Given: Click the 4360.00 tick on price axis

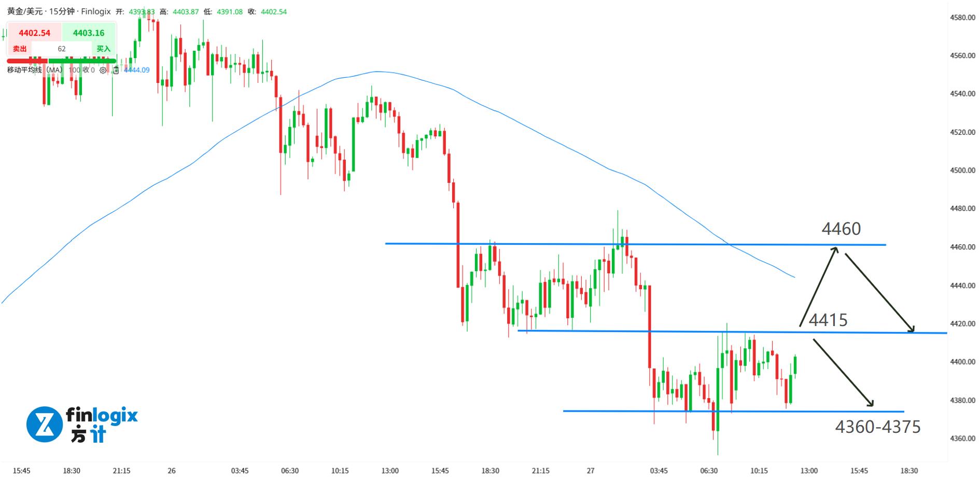Looking at the screenshot, I should (962, 439).
